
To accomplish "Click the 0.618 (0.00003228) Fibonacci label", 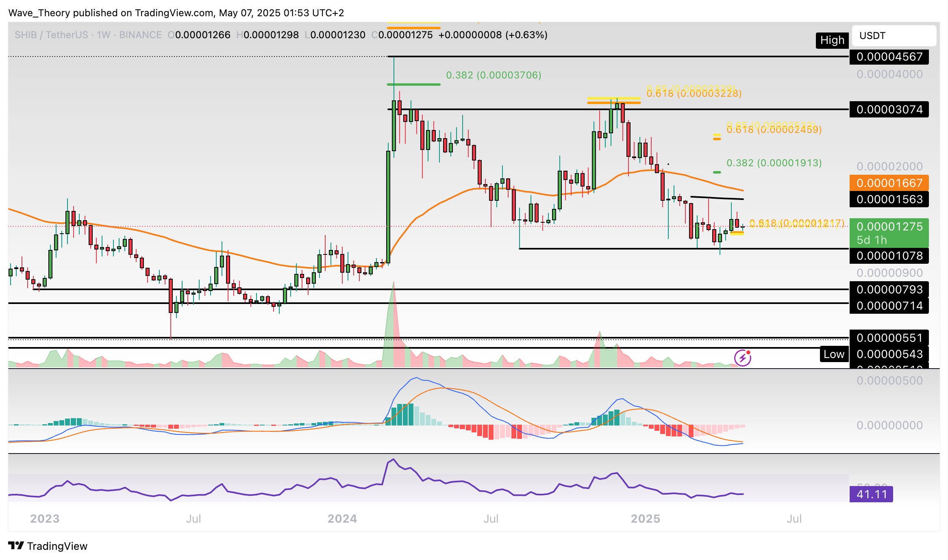I will pyautogui.click(x=694, y=93).
